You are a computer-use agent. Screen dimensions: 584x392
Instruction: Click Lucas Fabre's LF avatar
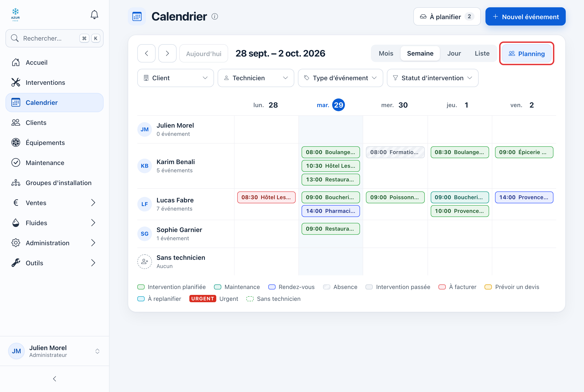[145, 204]
